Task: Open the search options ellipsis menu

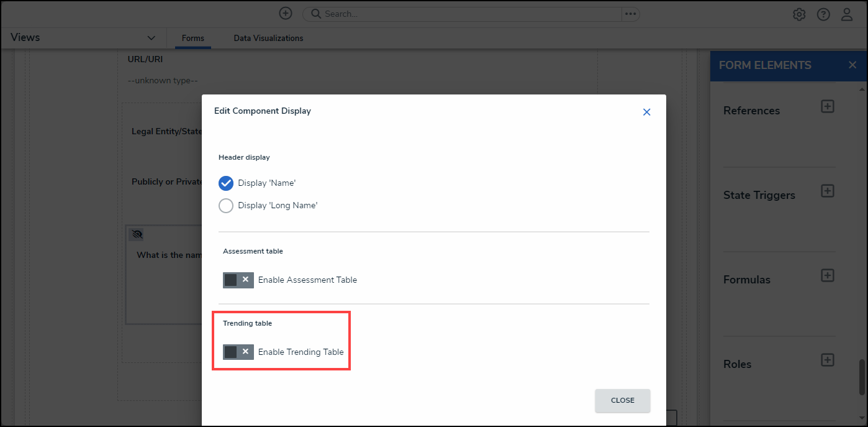Action: coord(630,14)
